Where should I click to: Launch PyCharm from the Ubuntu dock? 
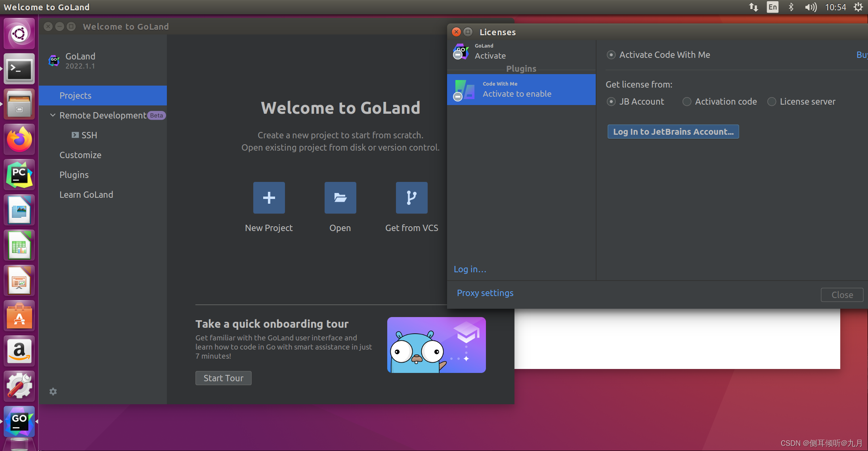point(19,174)
